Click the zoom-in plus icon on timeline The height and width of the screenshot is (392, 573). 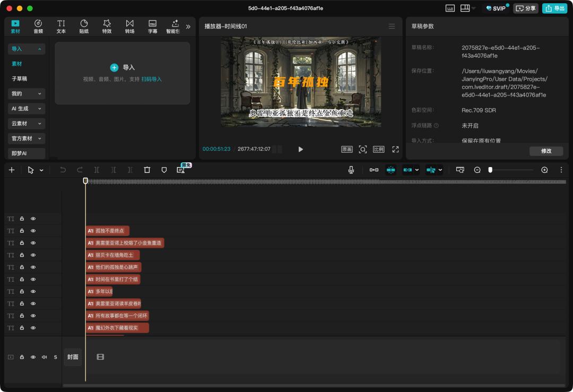tap(544, 170)
